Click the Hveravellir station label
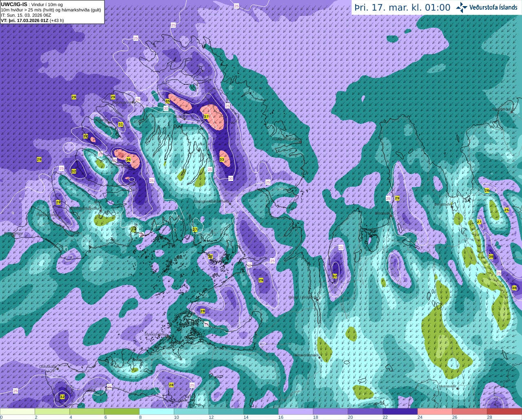 [448, 386]
